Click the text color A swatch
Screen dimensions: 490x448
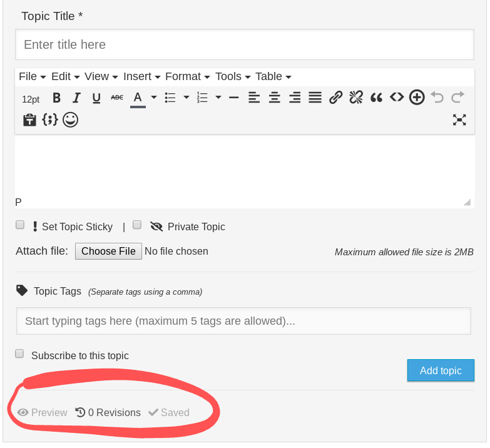(138, 98)
